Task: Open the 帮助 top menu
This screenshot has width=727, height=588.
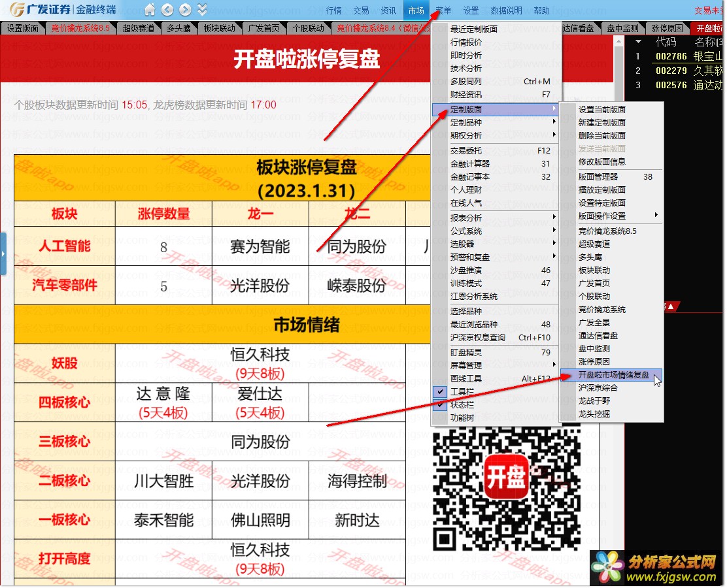Action: coord(541,10)
